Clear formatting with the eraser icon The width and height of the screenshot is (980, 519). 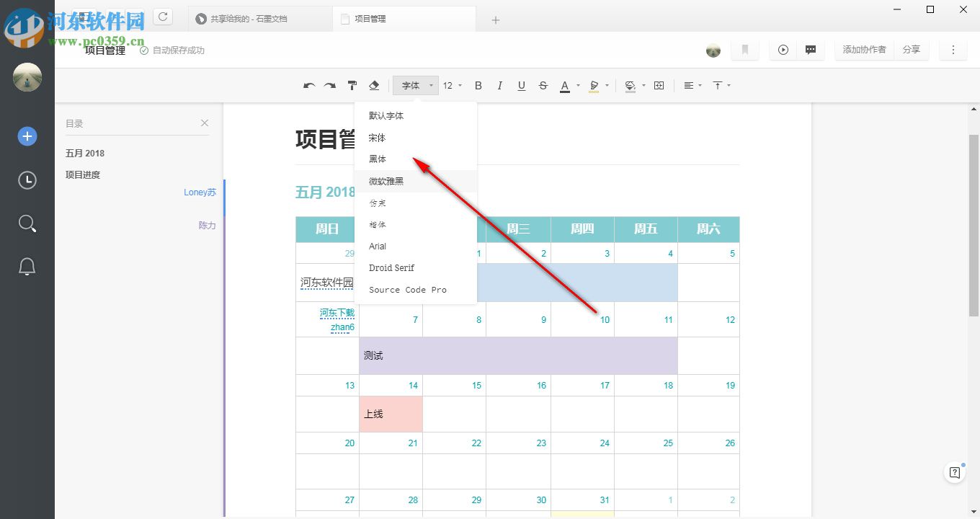coord(374,86)
